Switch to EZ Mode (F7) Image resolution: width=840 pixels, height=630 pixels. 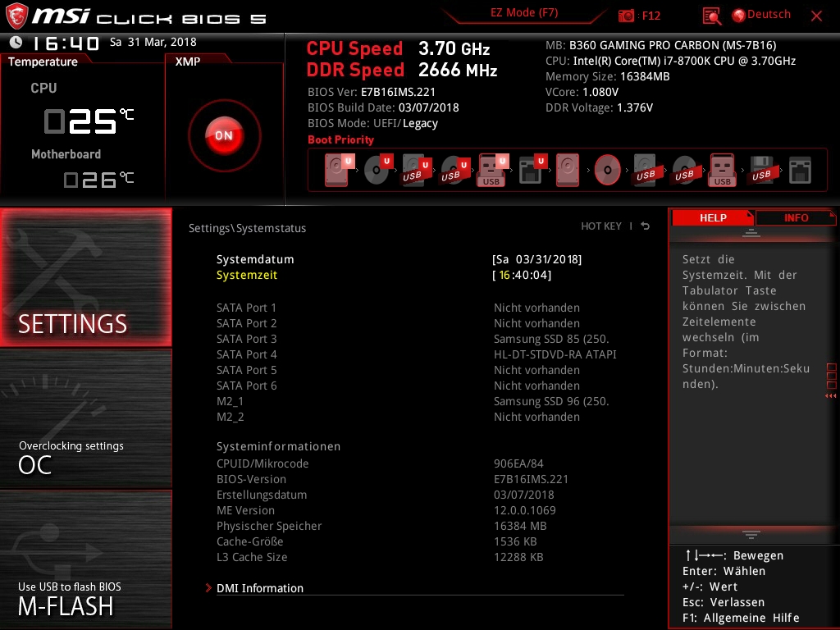524,13
